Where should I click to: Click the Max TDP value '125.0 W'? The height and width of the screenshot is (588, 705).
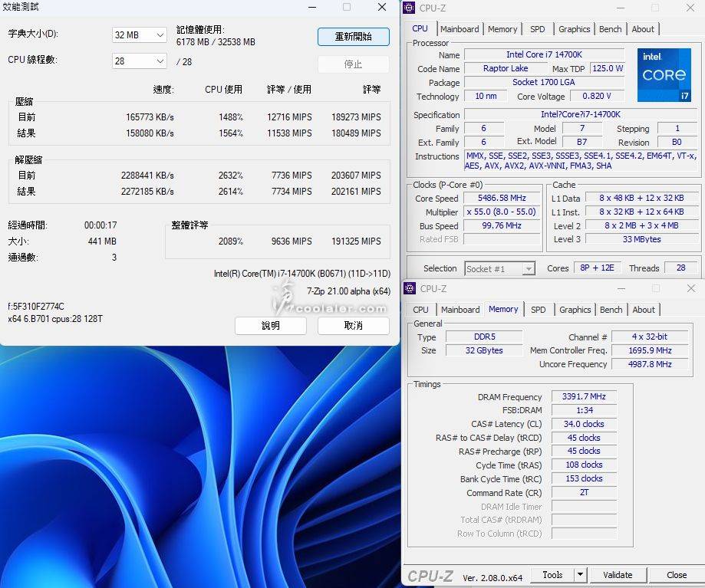coord(608,69)
